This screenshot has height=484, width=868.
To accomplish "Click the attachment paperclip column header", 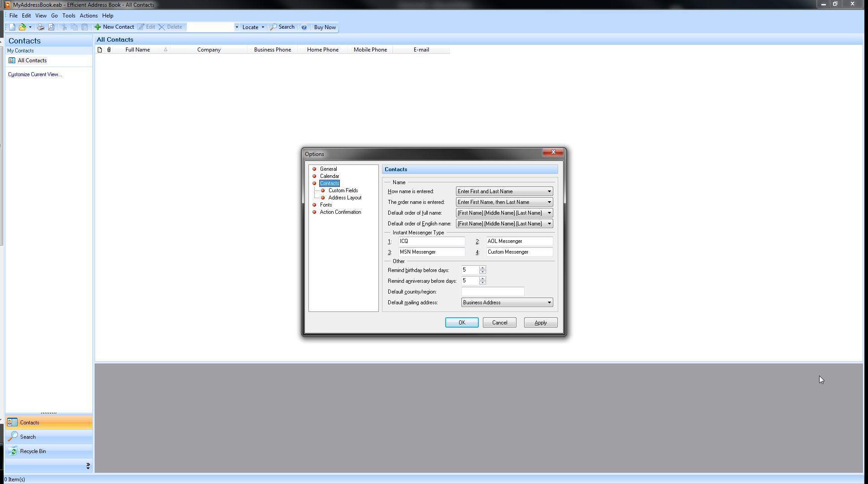I will pos(109,50).
